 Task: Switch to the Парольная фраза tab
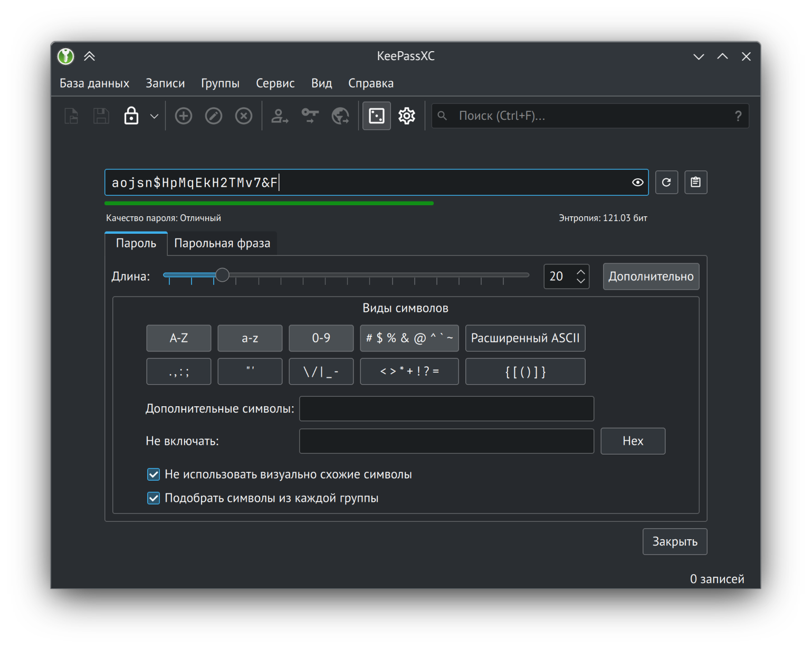click(x=222, y=243)
